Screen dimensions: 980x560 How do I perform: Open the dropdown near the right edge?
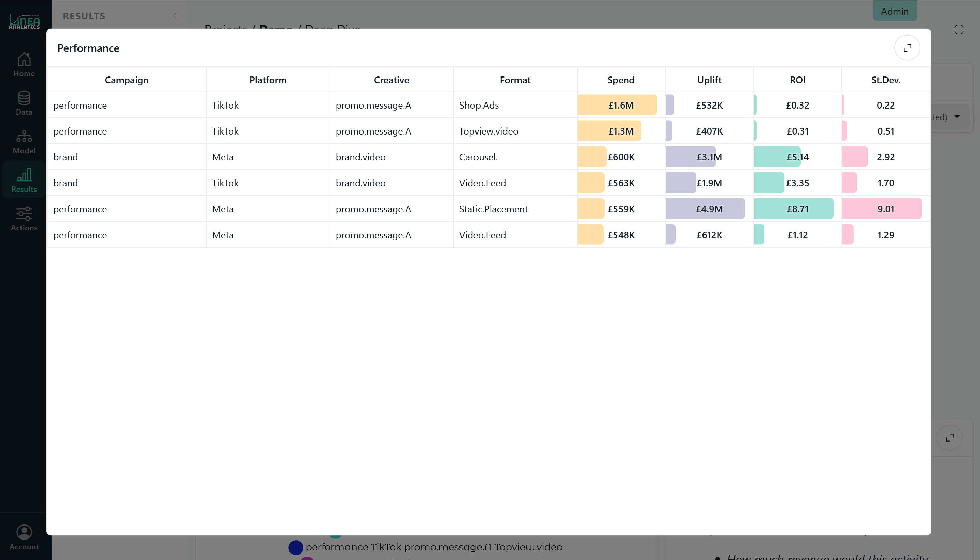957,116
